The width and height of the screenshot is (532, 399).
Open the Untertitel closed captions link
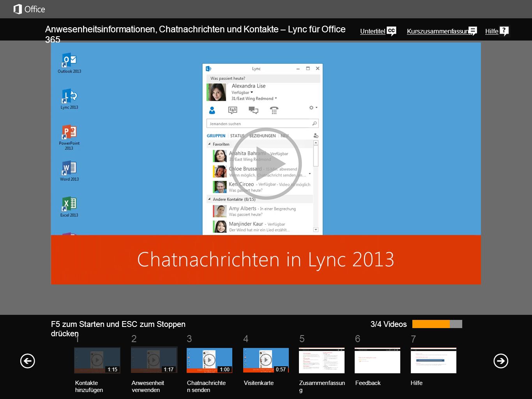372,32
